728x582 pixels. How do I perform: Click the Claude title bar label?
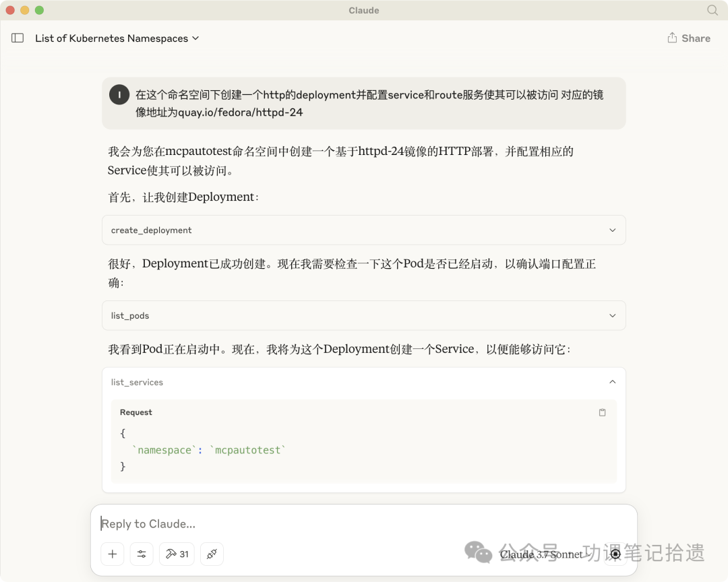click(x=363, y=10)
